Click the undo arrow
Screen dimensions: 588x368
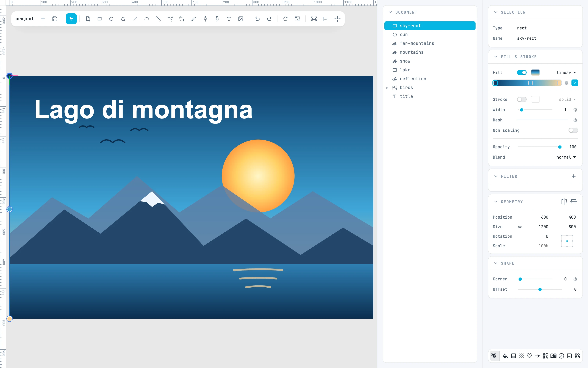[x=257, y=19]
